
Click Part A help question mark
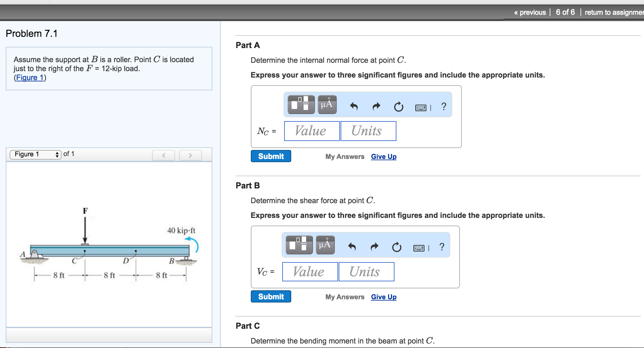click(444, 106)
